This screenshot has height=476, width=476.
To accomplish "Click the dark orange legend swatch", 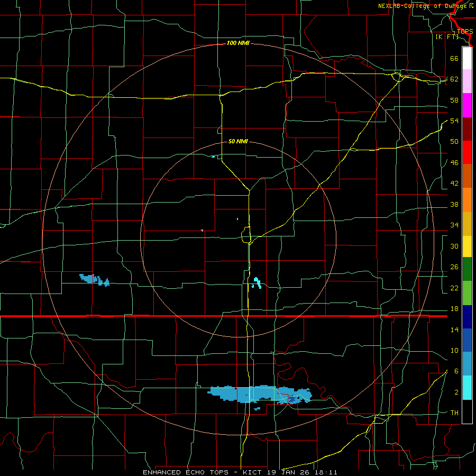I will click(x=467, y=176).
